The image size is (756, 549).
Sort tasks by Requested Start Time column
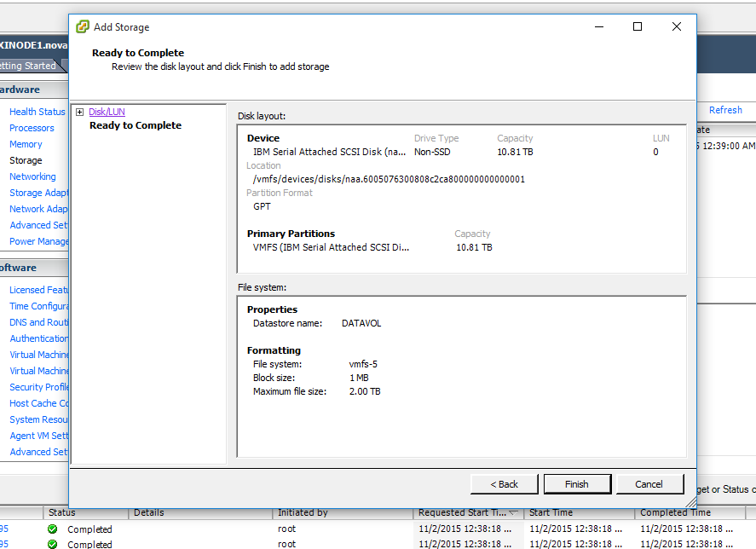coord(468,513)
